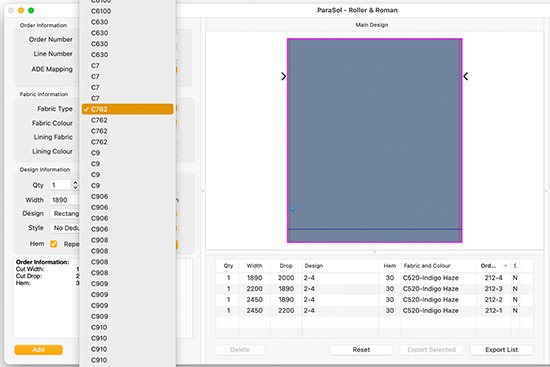Click the Delete button
550x367 pixels.
[x=240, y=349]
